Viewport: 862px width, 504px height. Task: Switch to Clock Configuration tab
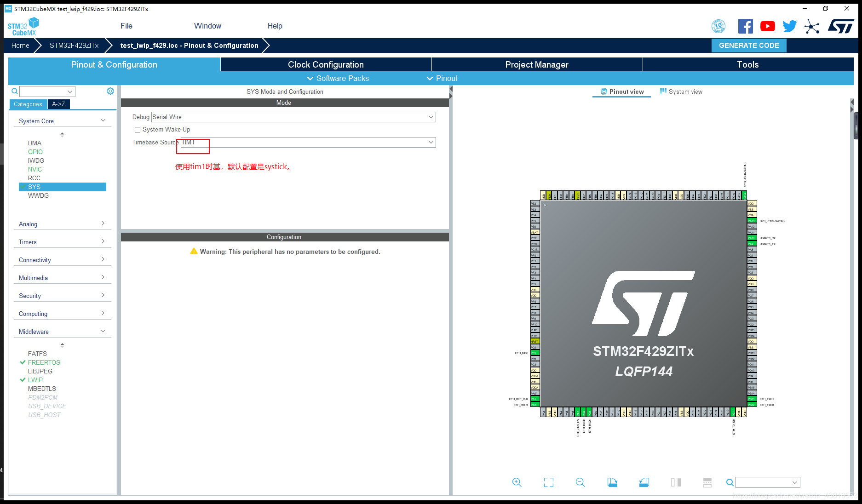tap(326, 64)
